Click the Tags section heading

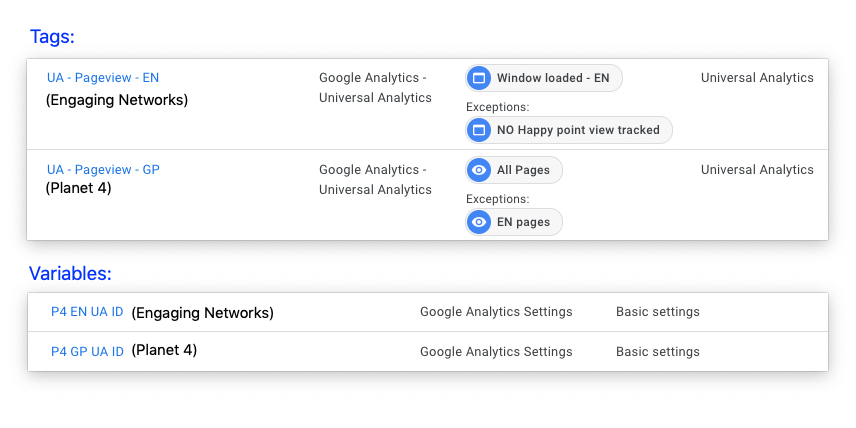click(x=52, y=37)
